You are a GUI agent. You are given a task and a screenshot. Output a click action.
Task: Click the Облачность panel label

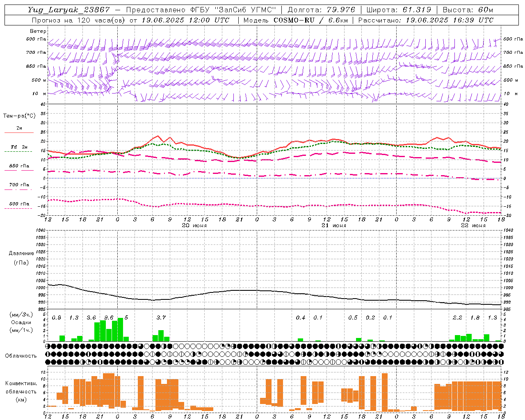coord(21,356)
